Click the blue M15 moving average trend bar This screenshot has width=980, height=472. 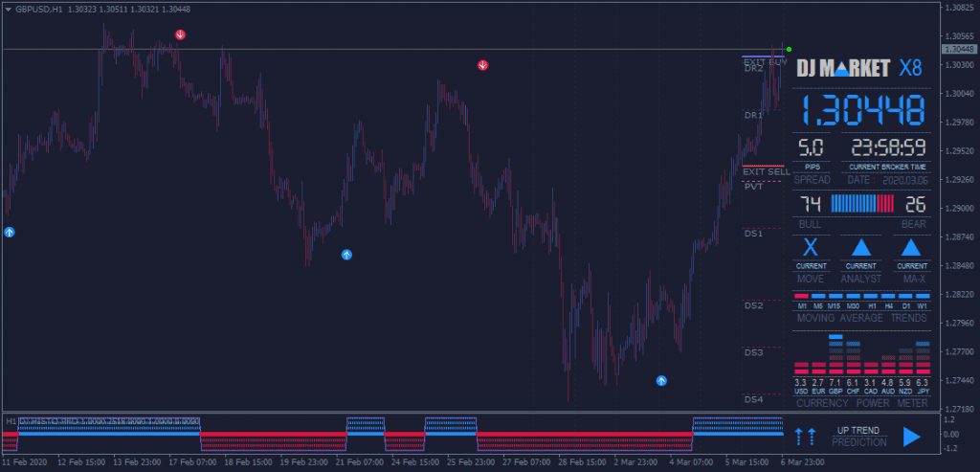tap(835, 296)
